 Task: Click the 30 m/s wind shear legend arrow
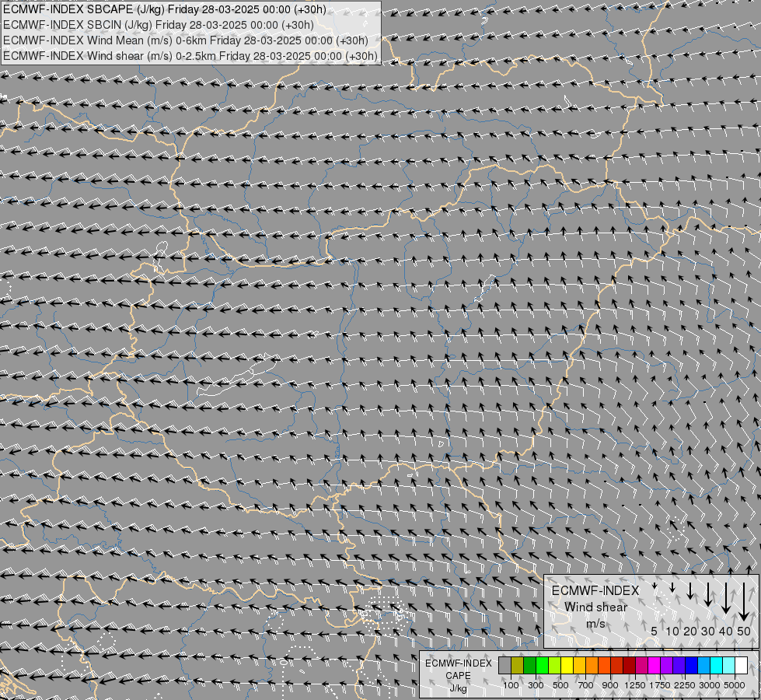tap(708, 594)
